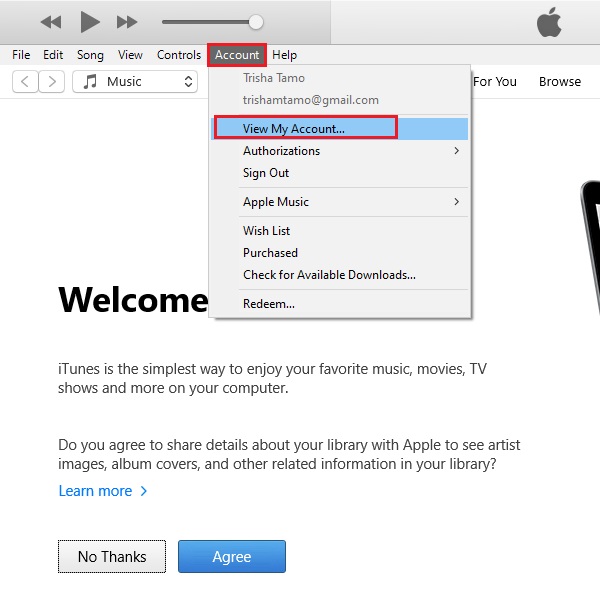This screenshot has height=614, width=600.
Task: Go forward with the right navigation arrow
Action: [52, 81]
